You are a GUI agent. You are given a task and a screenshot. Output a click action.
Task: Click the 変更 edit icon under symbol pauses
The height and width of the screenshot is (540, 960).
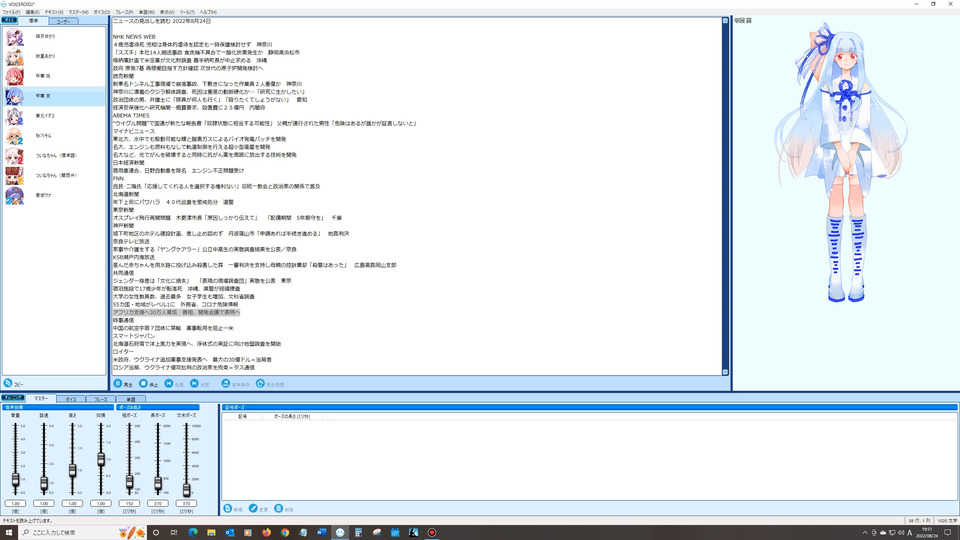click(253, 509)
